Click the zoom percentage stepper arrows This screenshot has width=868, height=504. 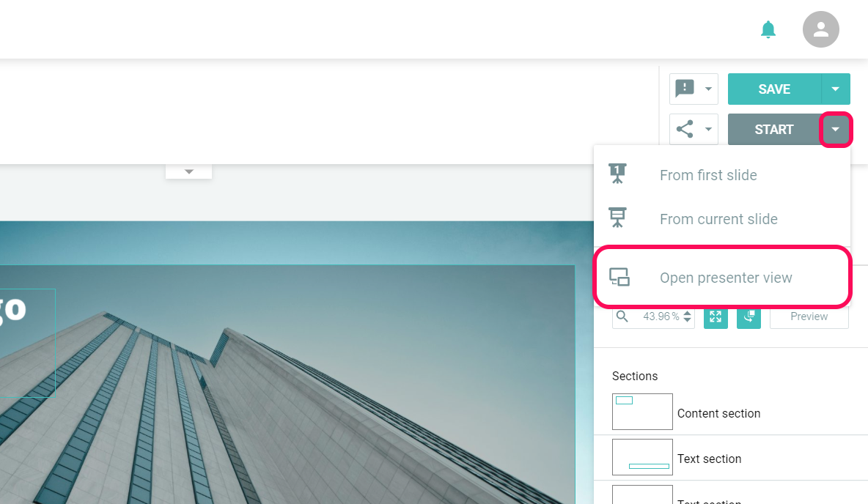(x=687, y=316)
